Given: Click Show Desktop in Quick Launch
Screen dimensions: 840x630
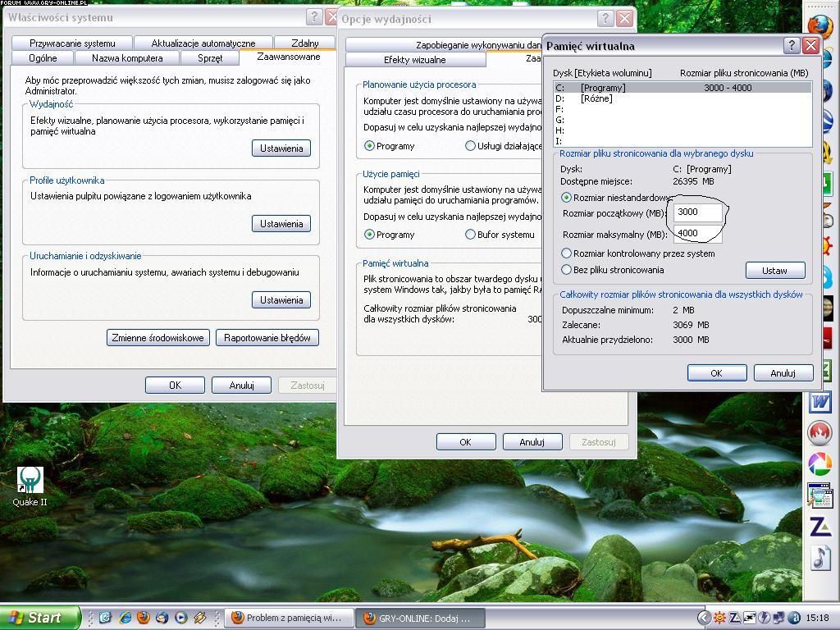Looking at the screenshot, I should (x=106, y=618).
